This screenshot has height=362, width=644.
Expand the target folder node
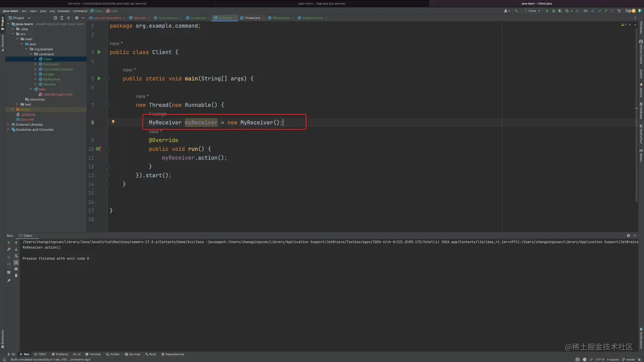[13, 109]
